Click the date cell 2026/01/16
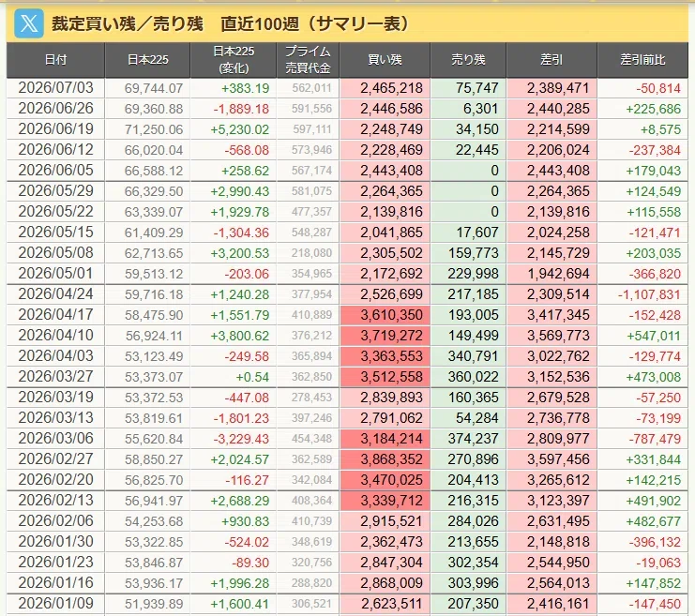 point(56,583)
